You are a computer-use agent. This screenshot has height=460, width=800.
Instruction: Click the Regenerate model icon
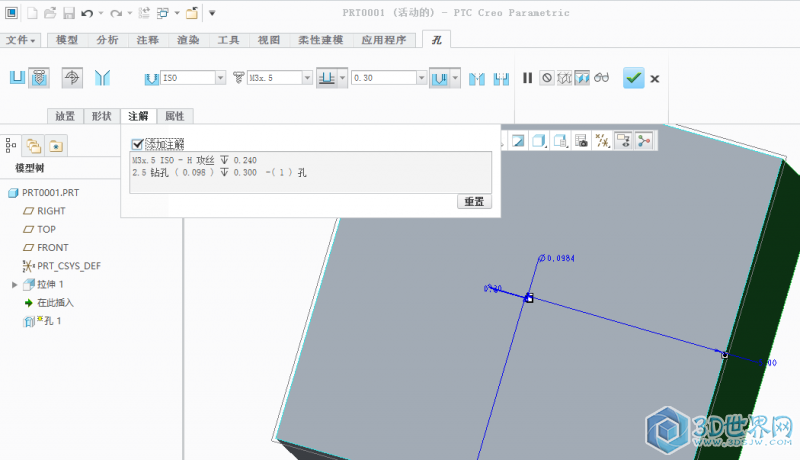(144, 13)
